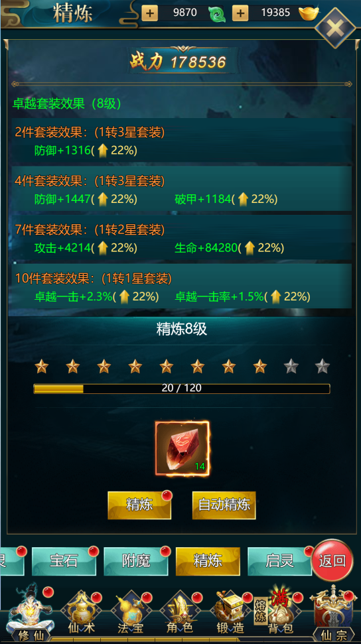Select the 精炼 refine tab
Screen dimensions: 361x644
pos(208,561)
